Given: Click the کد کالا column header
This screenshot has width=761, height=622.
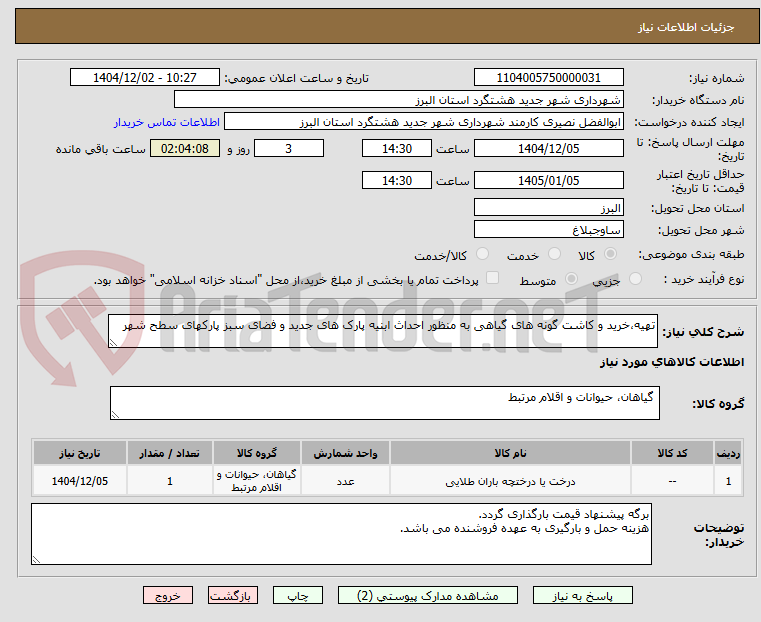Looking at the screenshot, I should click(x=672, y=453).
